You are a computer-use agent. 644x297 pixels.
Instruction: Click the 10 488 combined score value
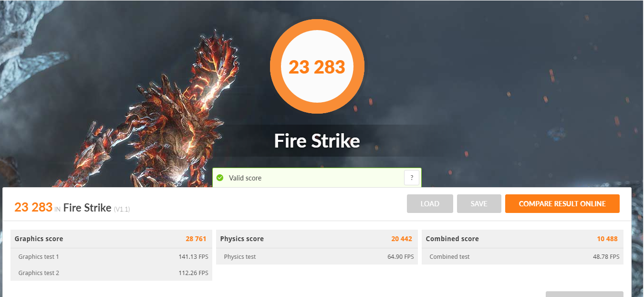click(x=608, y=239)
